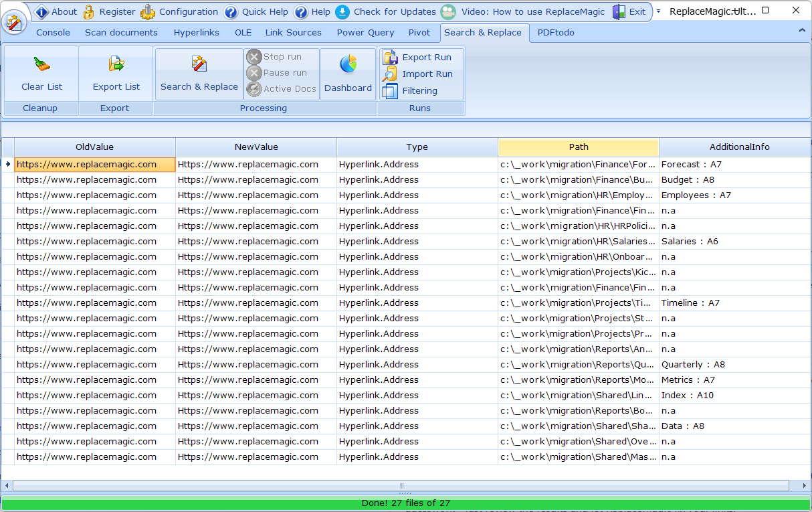Click the AdditionalInfo column header

click(735, 147)
